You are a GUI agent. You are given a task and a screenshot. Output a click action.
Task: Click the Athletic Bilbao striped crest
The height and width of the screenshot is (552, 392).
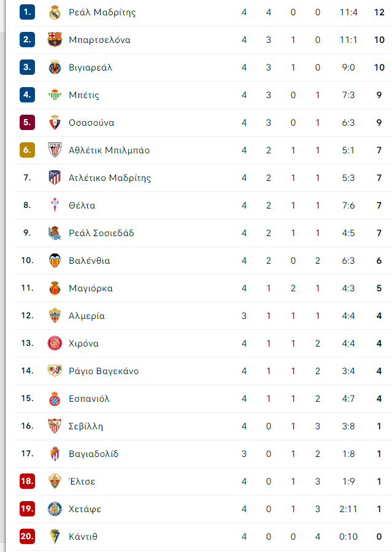[x=55, y=150]
